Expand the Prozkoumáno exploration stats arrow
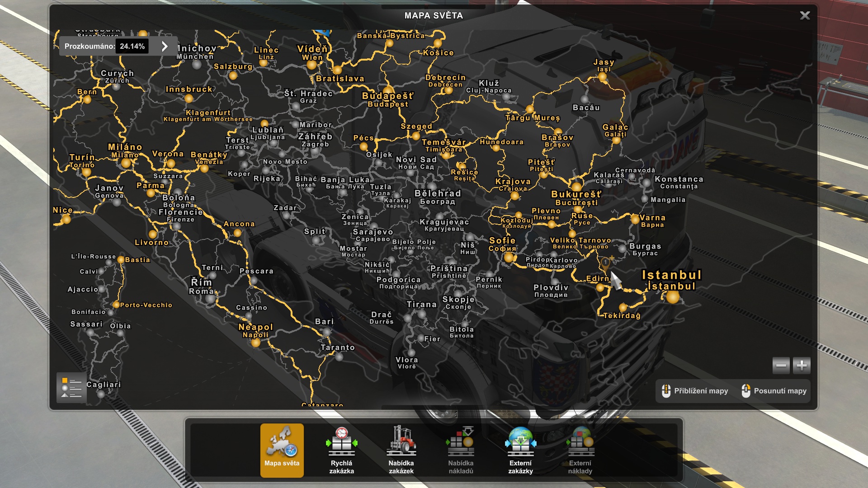Image resolution: width=868 pixels, height=488 pixels. tap(165, 46)
